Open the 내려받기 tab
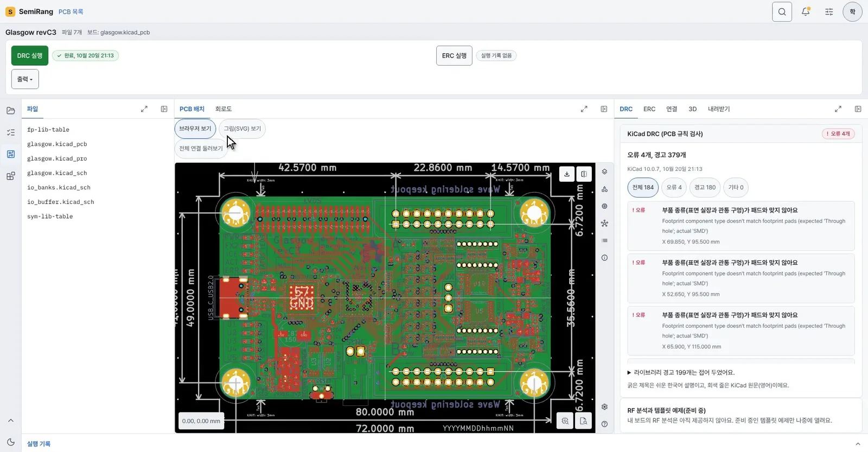Screen dimensions: 868x452 [x=719, y=109]
